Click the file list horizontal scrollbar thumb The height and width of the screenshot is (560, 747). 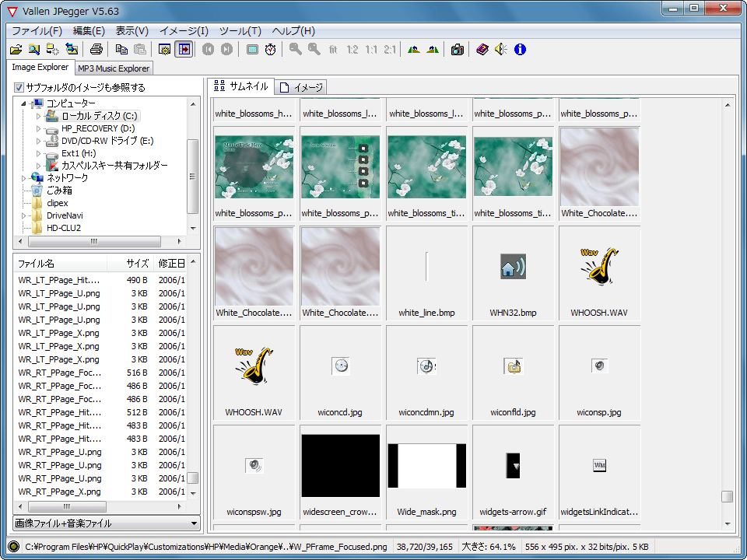(67, 506)
